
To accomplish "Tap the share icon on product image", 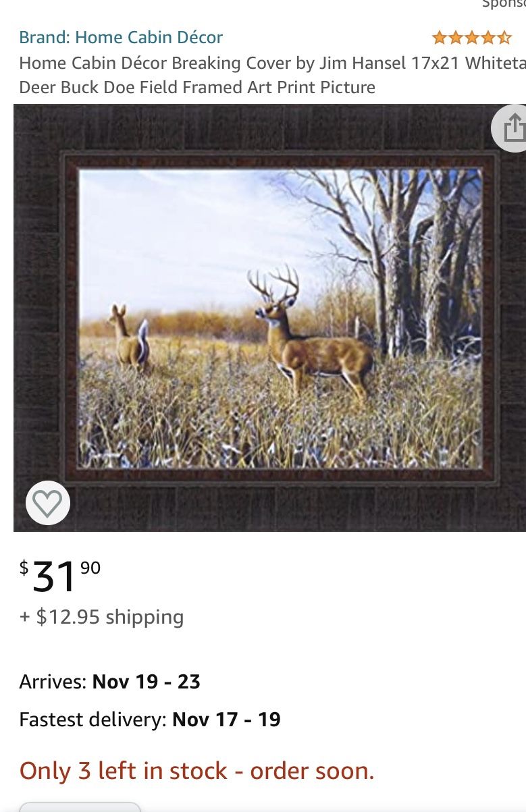I will (x=511, y=128).
